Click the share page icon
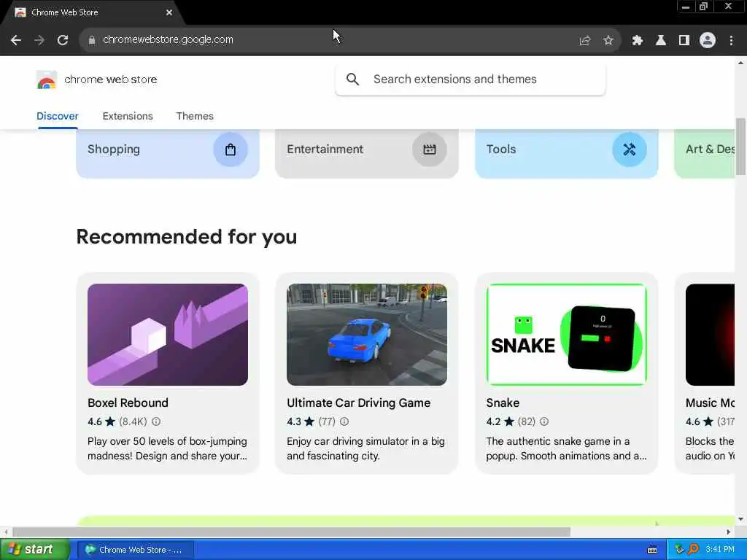The image size is (747, 560). [x=585, y=41]
